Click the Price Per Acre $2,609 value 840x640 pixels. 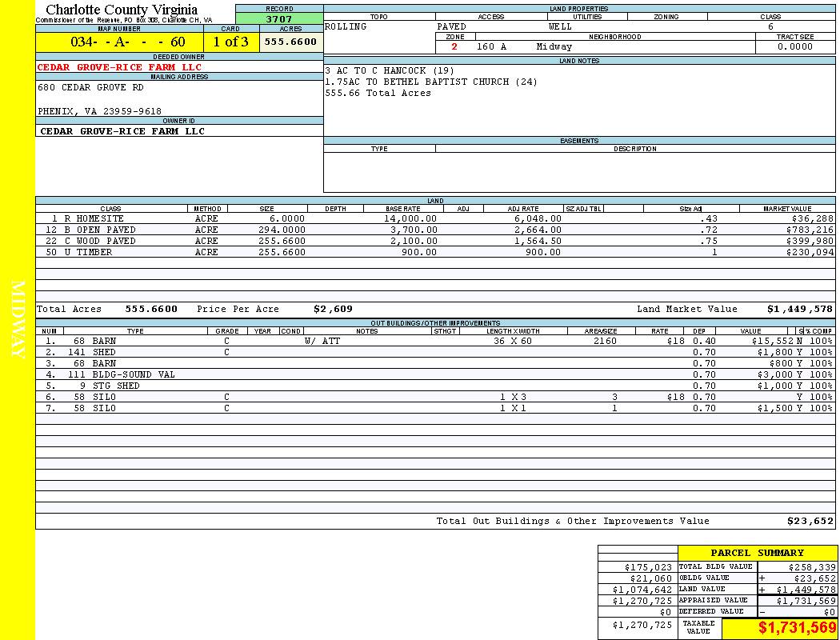pos(333,309)
